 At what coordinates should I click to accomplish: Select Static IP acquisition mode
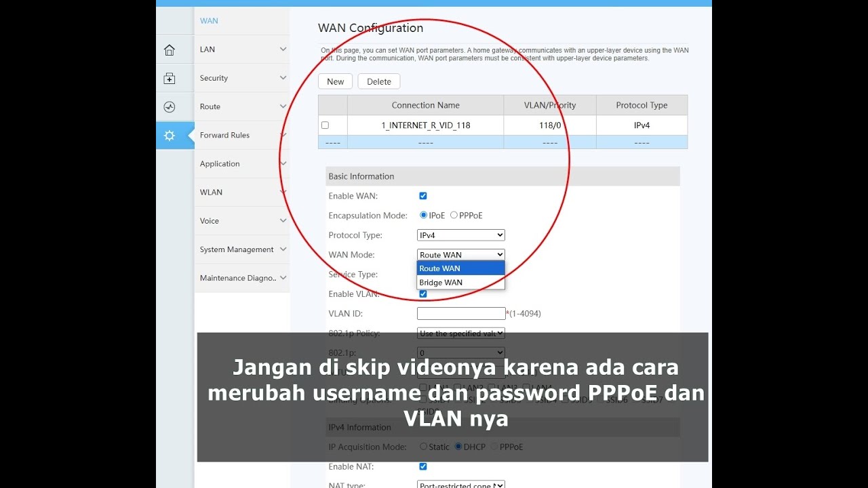(424, 447)
